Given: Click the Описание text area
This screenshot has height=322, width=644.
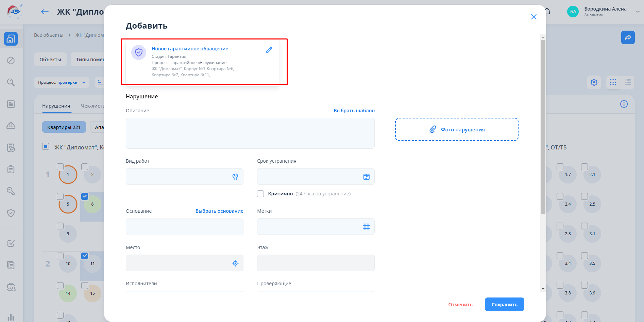Looking at the screenshot, I should (250, 133).
